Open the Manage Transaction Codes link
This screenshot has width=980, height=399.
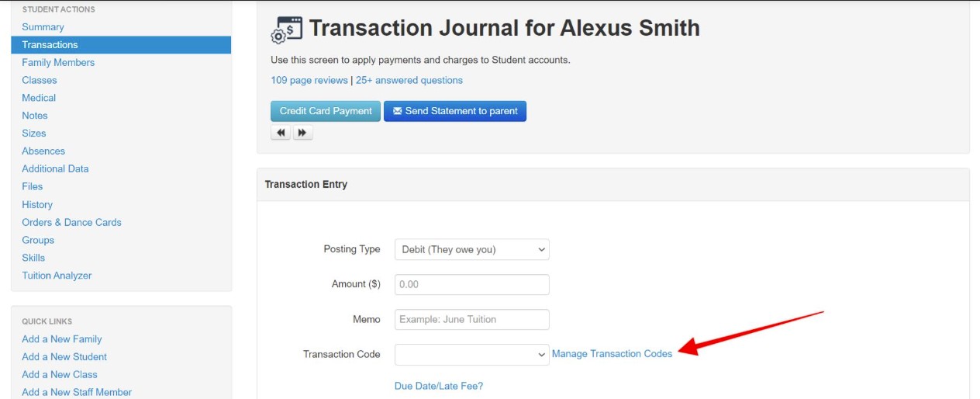coord(612,354)
